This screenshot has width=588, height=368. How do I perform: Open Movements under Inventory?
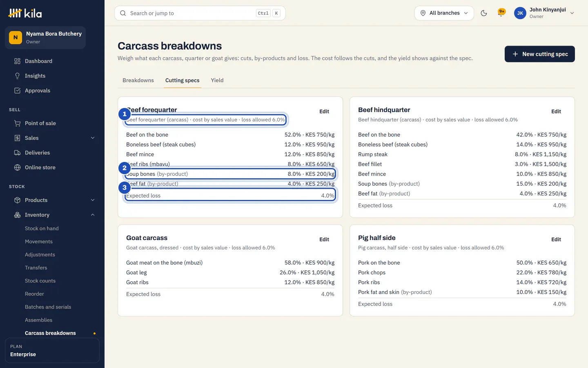39,242
